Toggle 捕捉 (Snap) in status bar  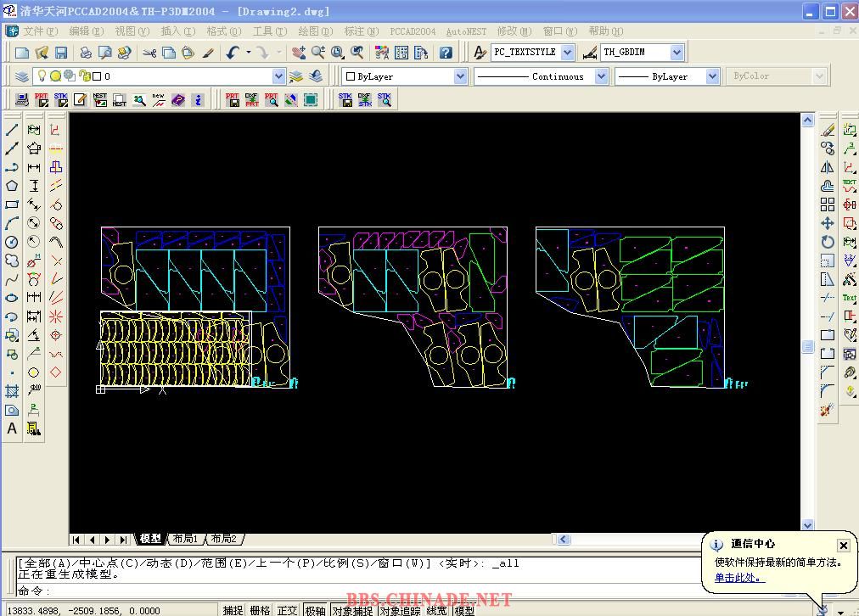(233, 610)
